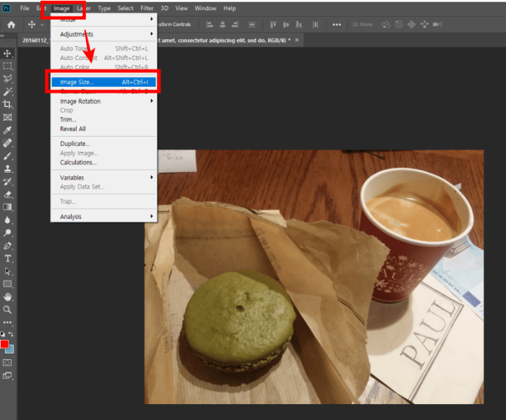Open the Select menu
506x420 pixels.
(x=126, y=9)
